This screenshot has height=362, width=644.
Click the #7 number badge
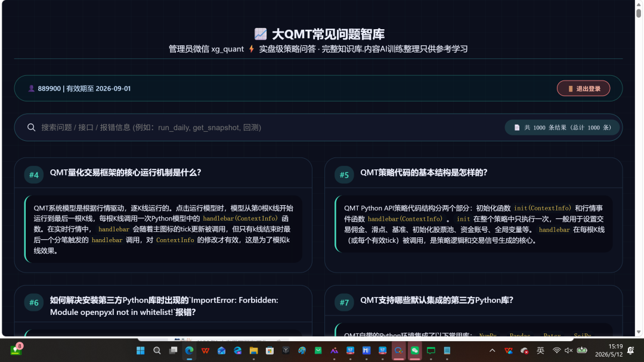click(x=344, y=303)
